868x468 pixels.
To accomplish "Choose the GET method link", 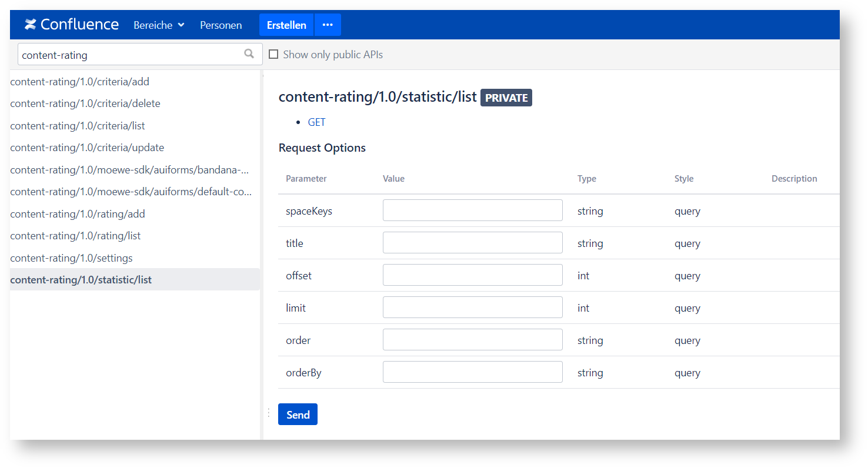I will tap(316, 122).
